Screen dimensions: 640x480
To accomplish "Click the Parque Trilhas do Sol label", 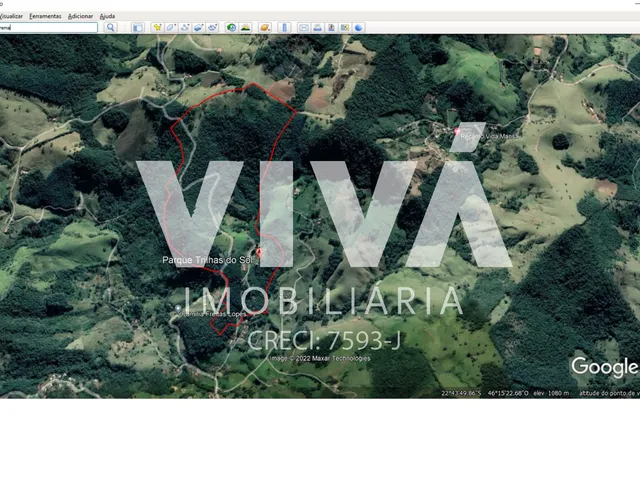I will point(207,260).
